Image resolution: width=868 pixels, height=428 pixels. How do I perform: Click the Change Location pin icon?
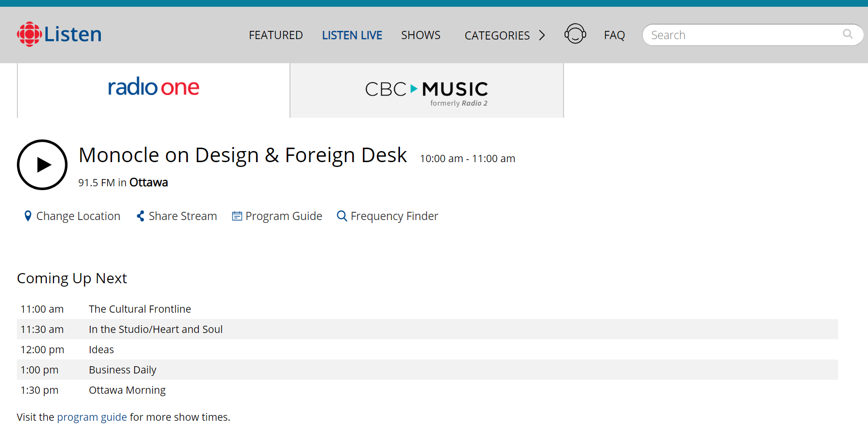click(28, 216)
